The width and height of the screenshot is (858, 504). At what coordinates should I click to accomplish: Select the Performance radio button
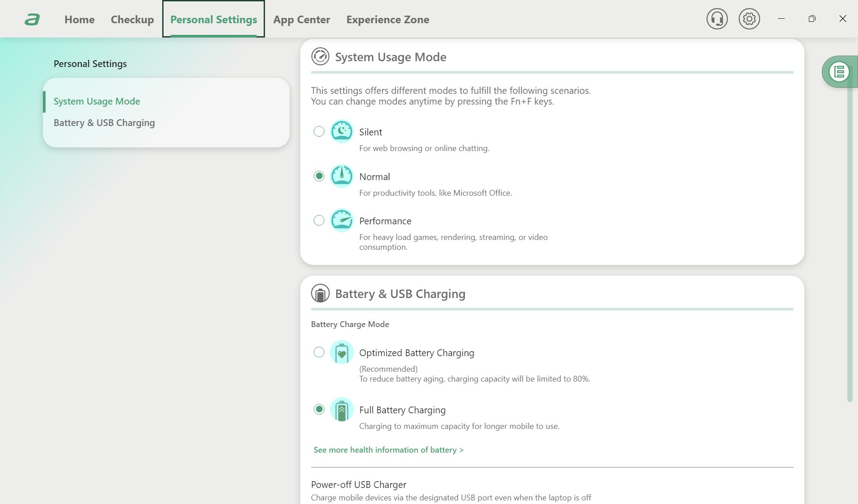[319, 220]
